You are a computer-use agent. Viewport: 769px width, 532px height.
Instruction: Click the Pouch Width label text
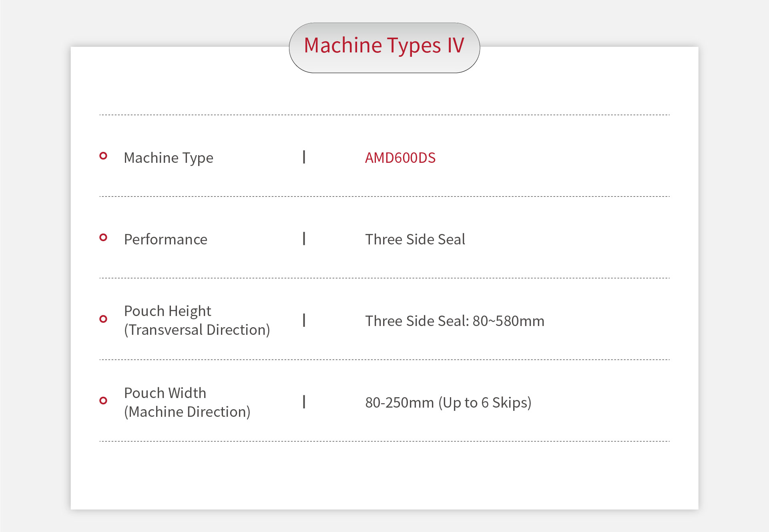point(165,393)
